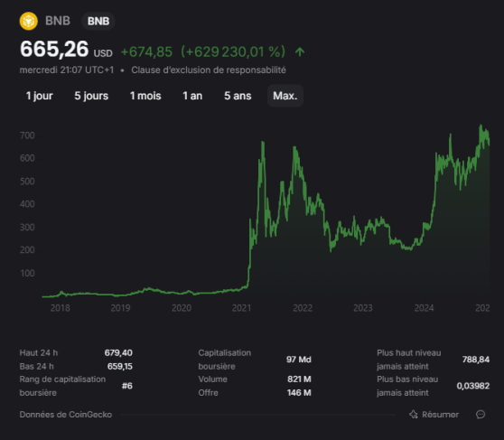Click the 2022 label on chart axis
The width and height of the screenshot is (504, 440).
[x=303, y=308]
